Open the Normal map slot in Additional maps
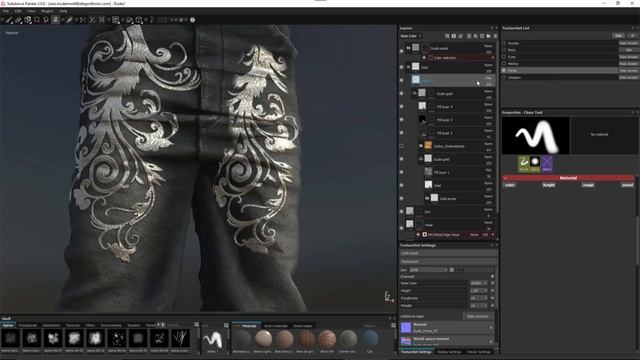Image resolution: width=640 pixels, height=360 pixels. tap(447, 327)
